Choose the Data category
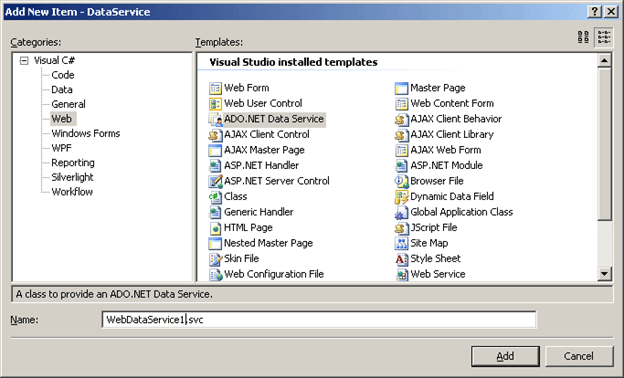The image size is (624, 378). 62,90
